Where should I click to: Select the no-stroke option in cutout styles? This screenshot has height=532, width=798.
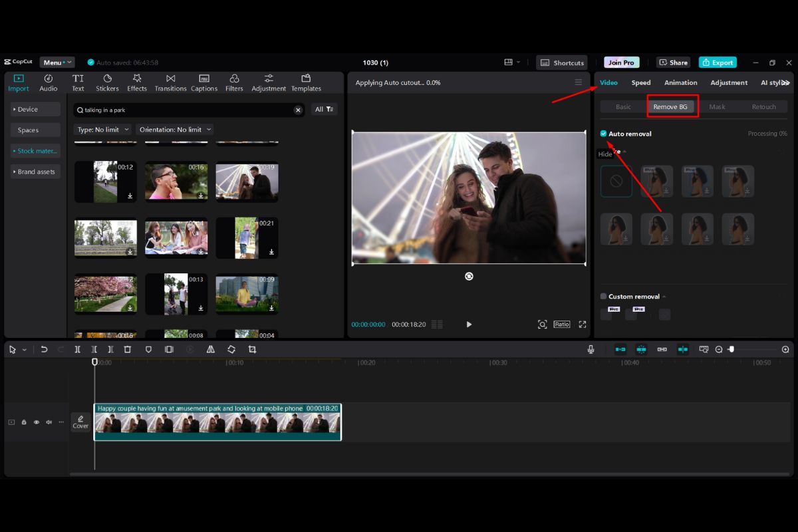click(x=616, y=181)
